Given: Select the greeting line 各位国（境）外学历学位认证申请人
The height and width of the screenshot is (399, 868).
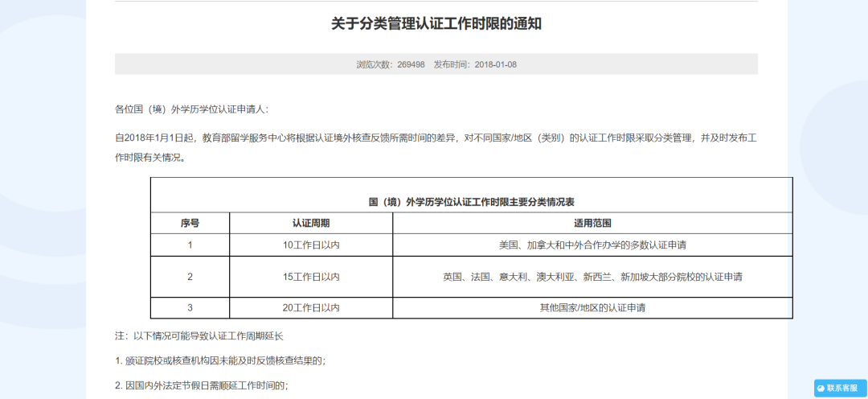Looking at the screenshot, I should (x=191, y=109).
